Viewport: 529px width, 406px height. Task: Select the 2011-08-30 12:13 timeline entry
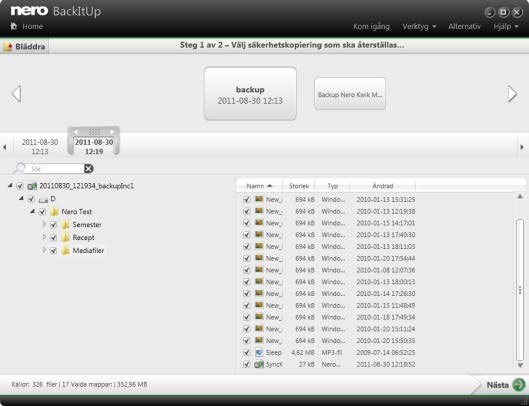40,147
